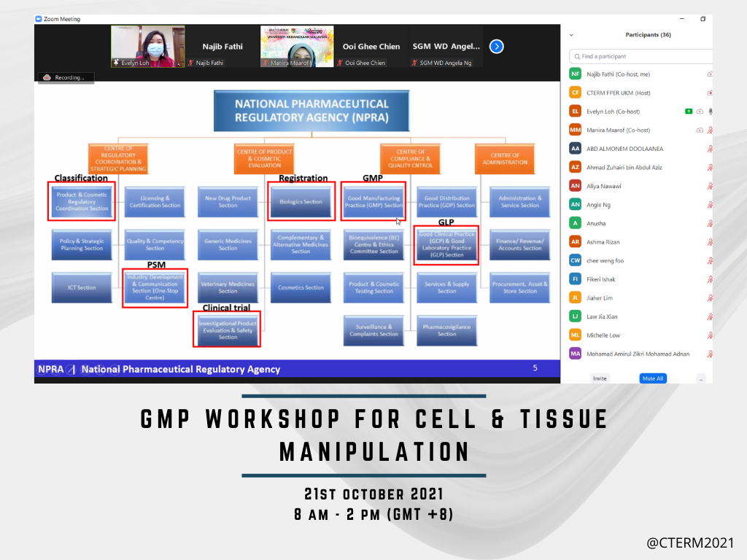Click the next video gallery arrow

pos(496,47)
